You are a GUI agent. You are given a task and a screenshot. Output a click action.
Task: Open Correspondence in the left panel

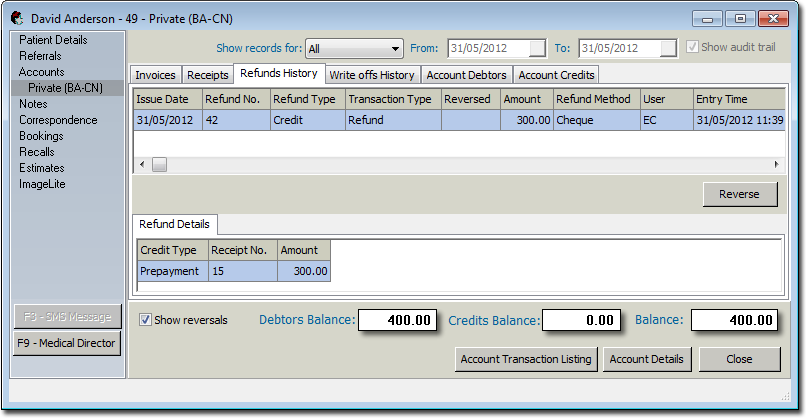tap(58, 120)
